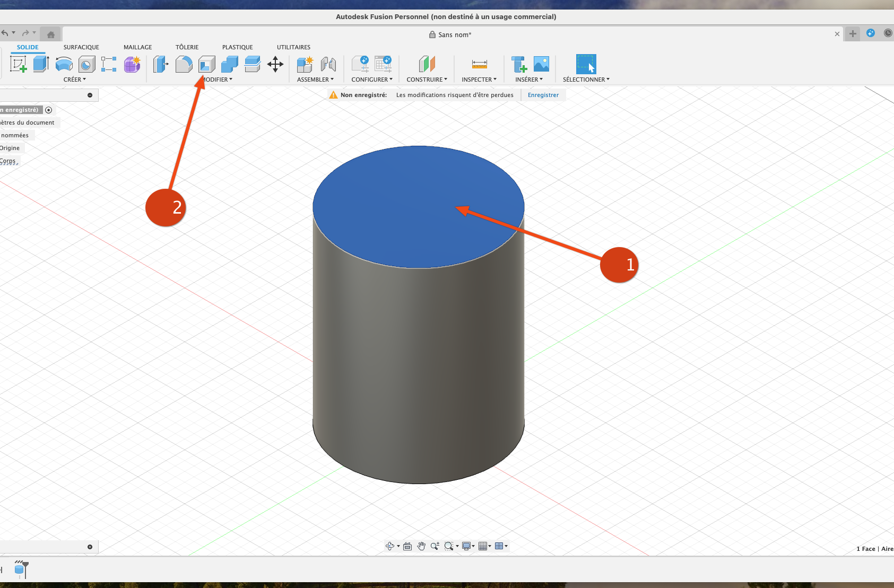The height and width of the screenshot is (588, 894).
Task: Select the Revolve tool icon
Action: tap(64, 65)
